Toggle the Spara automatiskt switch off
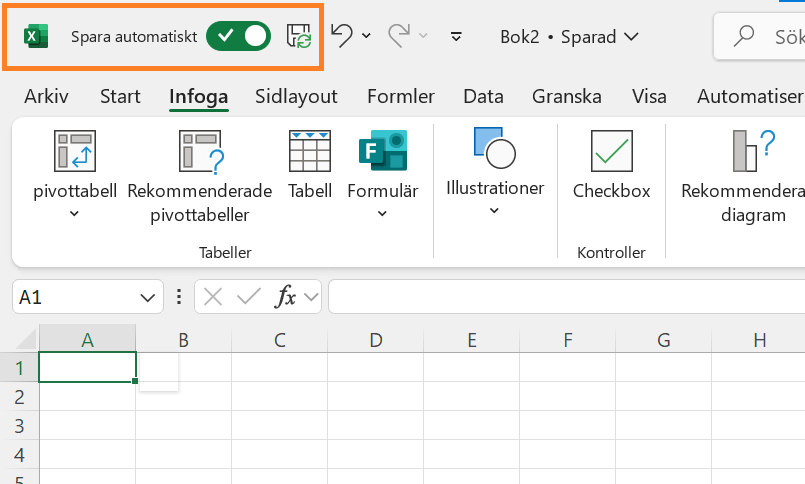Image resolution: width=805 pixels, height=484 pixels. point(238,36)
